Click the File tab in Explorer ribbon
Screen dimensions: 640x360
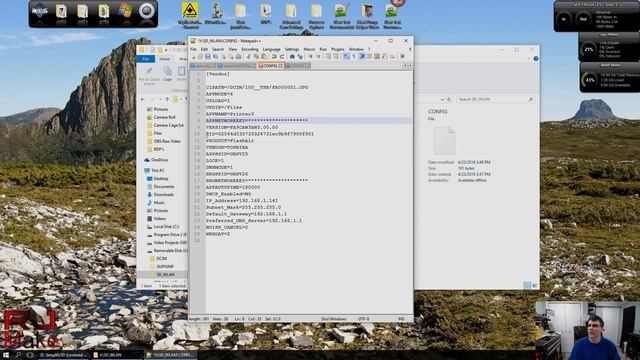pyautogui.click(x=145, y=59)
